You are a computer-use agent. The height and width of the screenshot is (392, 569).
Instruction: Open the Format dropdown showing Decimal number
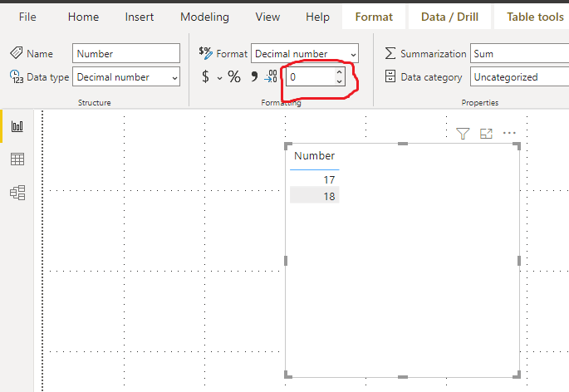tap(305, 53)
